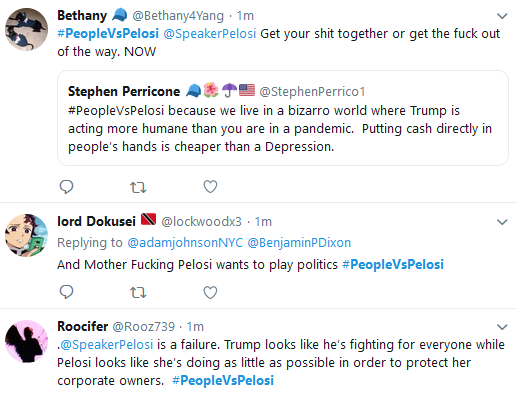
Task: Open #PeopleVsPelosi hashtag in Bethany's tweet
Action: coord(108,34)
